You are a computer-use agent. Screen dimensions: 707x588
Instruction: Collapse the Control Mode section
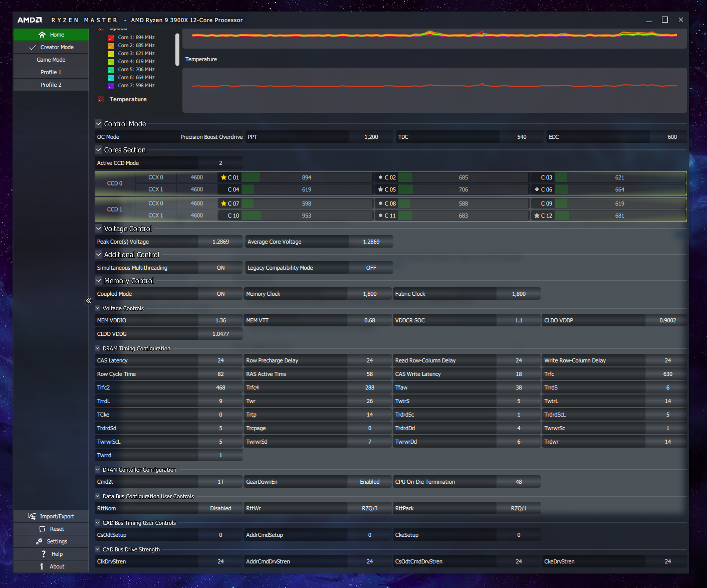pos(98,124)
